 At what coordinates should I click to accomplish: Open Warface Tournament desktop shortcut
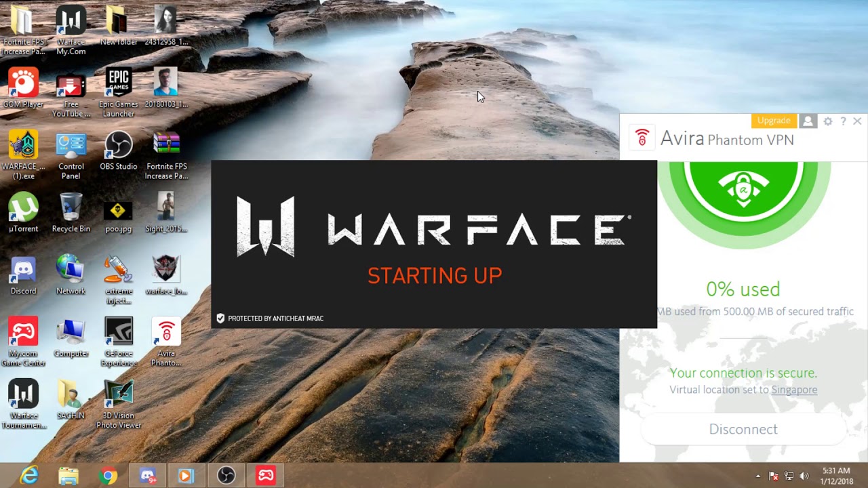click(23, 405)
